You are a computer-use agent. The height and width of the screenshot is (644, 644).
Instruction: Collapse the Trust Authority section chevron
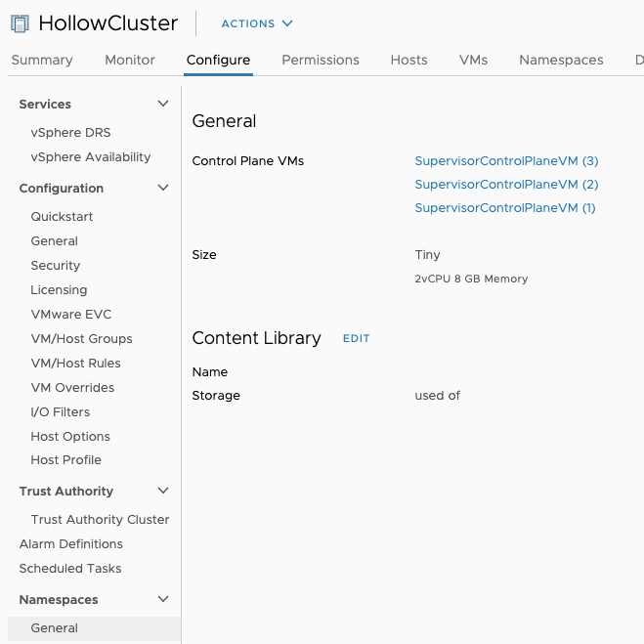(163, 491)
